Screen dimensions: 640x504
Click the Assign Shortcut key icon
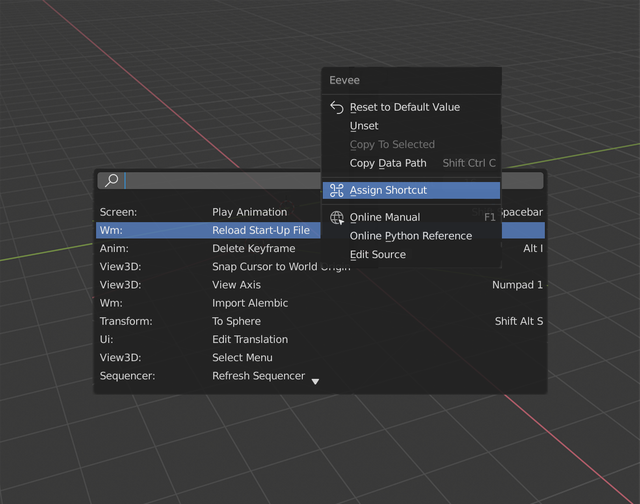337,191
